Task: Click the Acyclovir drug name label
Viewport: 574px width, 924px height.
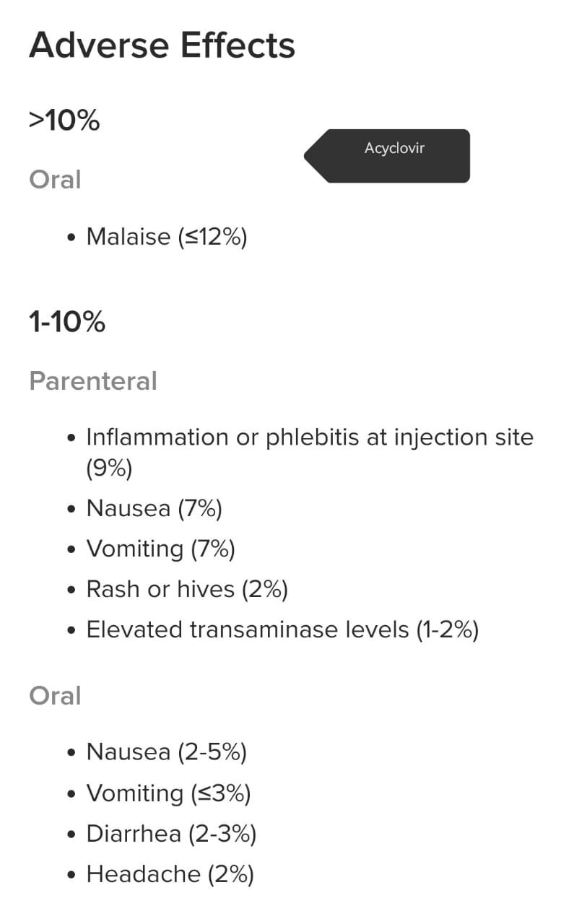Action: (394, 149)
